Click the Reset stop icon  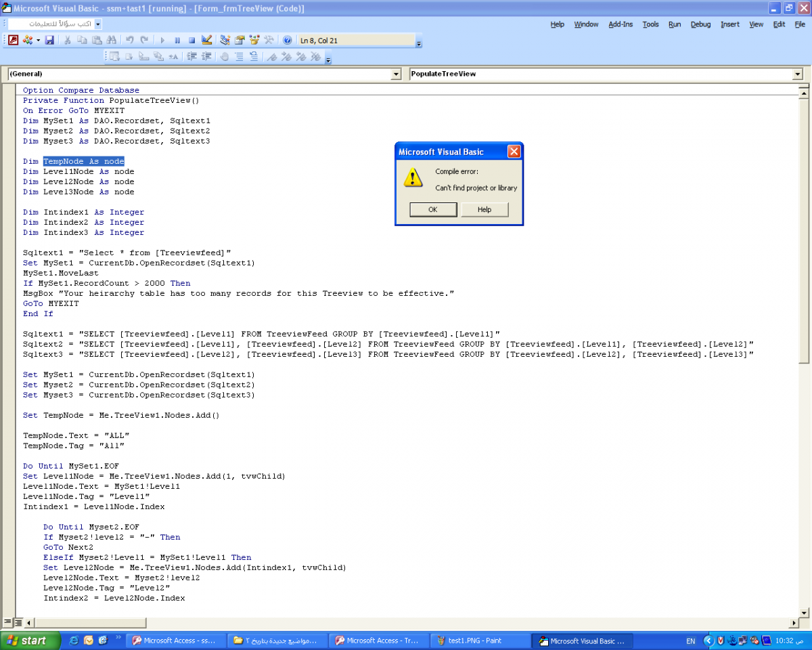[192, 40]
